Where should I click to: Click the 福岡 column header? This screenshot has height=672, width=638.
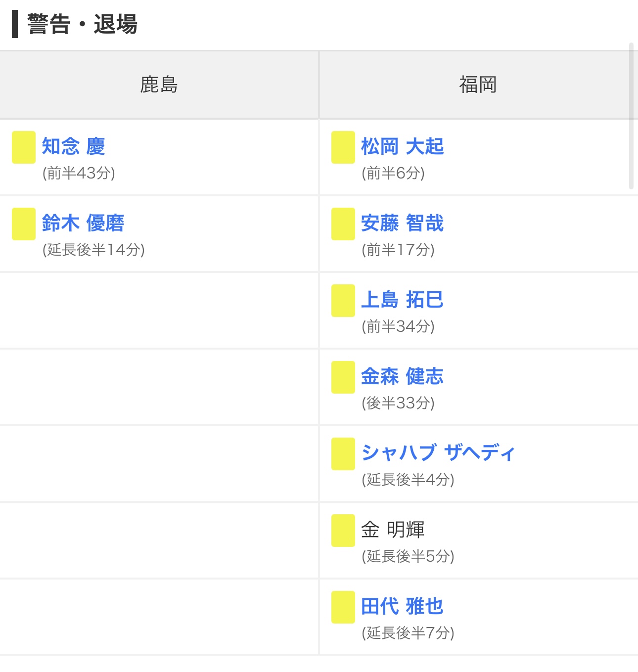(478, 85)
